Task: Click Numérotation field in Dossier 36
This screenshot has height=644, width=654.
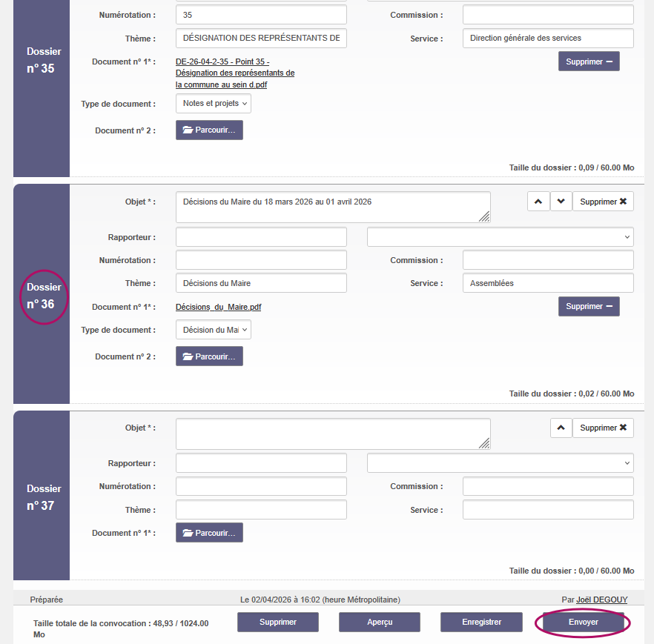Action: pos(261,260)
